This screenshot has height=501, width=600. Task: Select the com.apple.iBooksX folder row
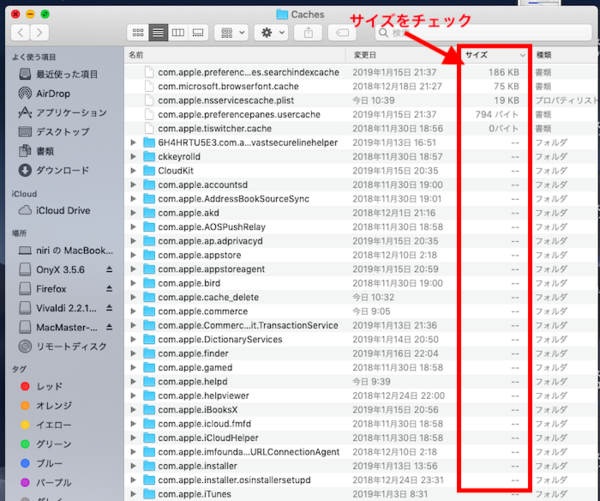tap(360, 410)
